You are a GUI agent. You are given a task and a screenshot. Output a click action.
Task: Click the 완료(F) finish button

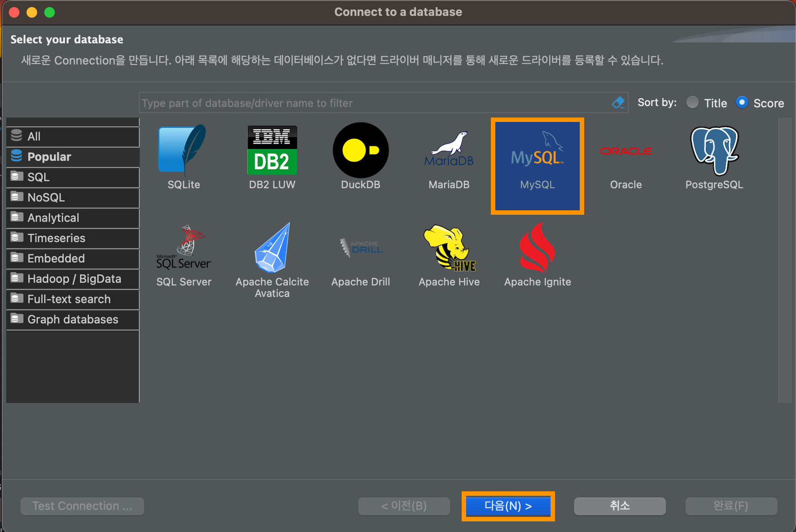point(731,506)
